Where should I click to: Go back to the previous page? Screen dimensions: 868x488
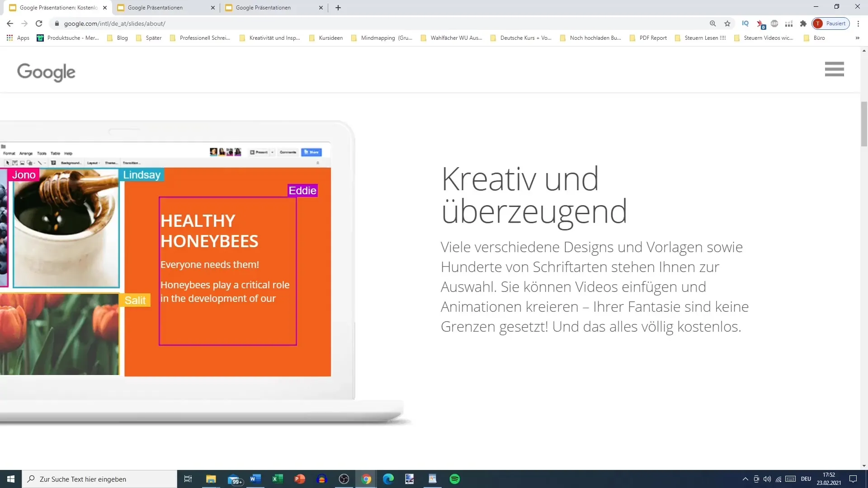10,23
